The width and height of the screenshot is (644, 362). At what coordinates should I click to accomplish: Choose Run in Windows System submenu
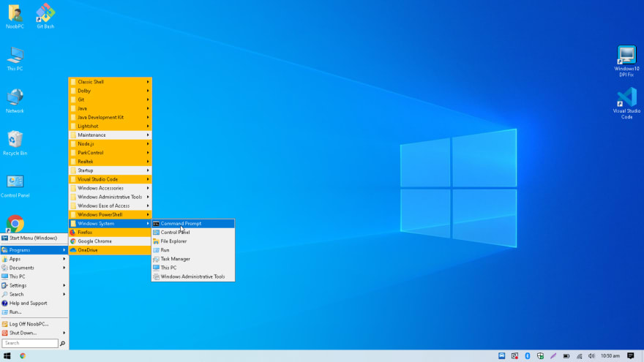click(x=193, y=250)
